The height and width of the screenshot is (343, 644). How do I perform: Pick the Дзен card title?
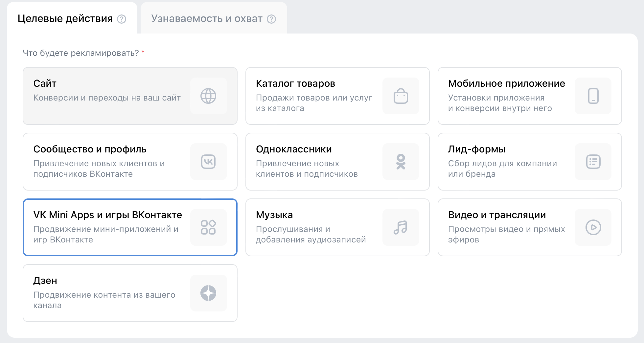tap(45, 281)
